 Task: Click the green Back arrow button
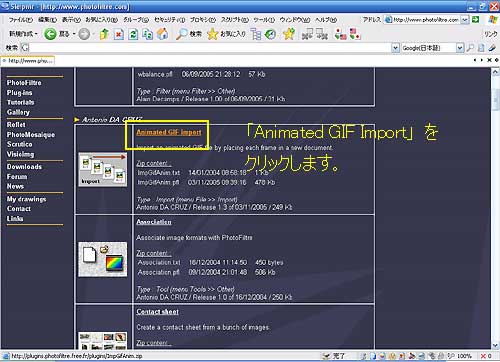click(50, 34)
